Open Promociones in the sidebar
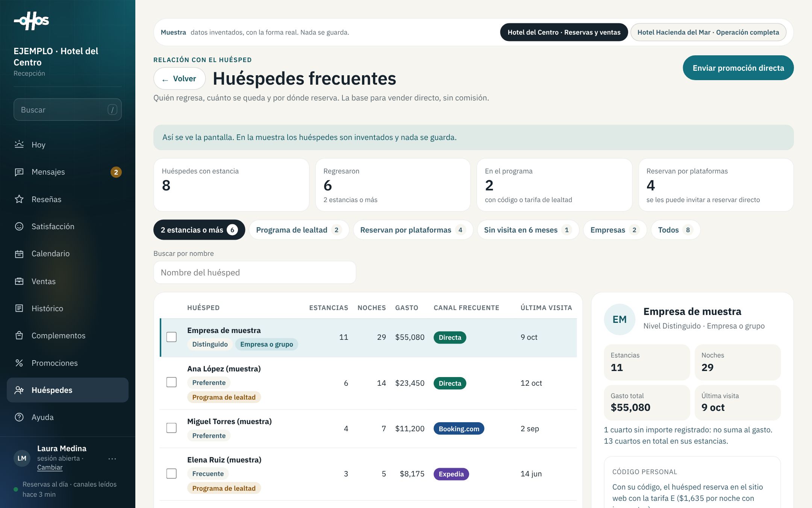The width and height of the screenshot is (812, 508). pos(68,363)
